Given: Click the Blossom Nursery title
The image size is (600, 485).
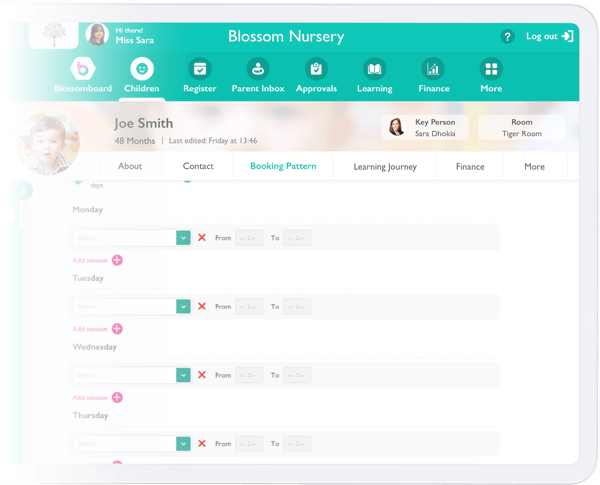Looking at the screenshot, I should (x=286, y=36).
